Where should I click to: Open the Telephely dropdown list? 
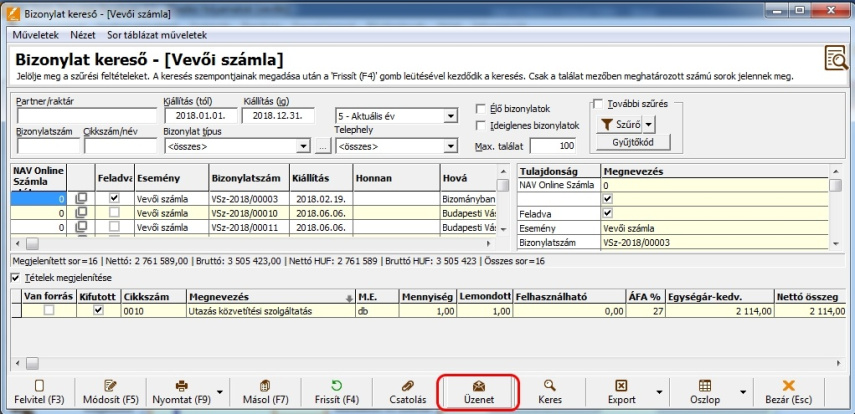pos(451,147)
